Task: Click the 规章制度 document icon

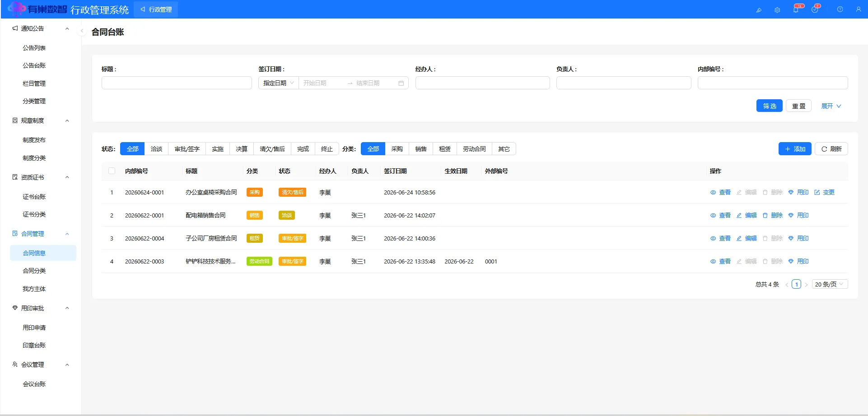Action: (15, 120)
